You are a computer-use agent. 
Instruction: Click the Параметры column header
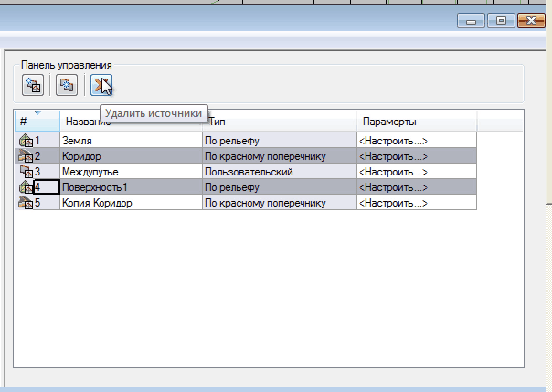pyautogui.click(x=416, y=122)
